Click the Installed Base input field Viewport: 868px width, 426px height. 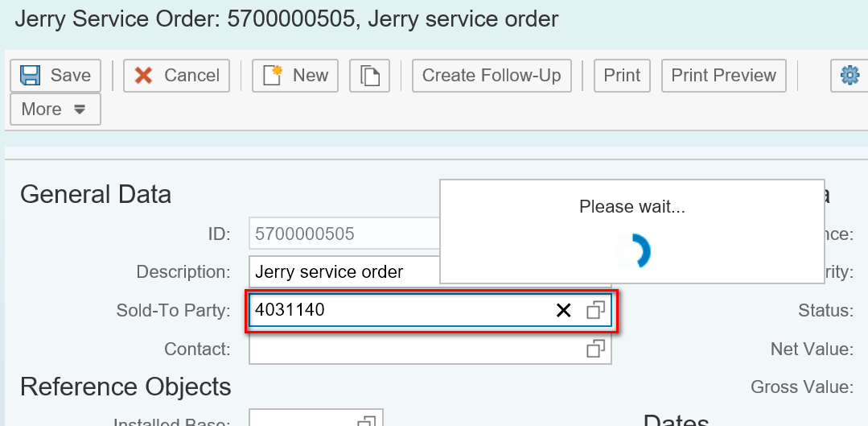click(x=303, y=419)
